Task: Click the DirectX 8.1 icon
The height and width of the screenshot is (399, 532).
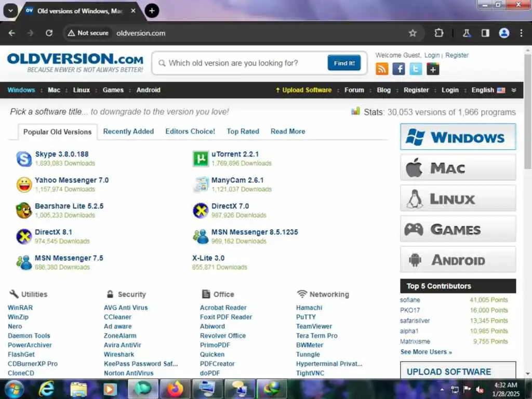Action: (24, 236)
